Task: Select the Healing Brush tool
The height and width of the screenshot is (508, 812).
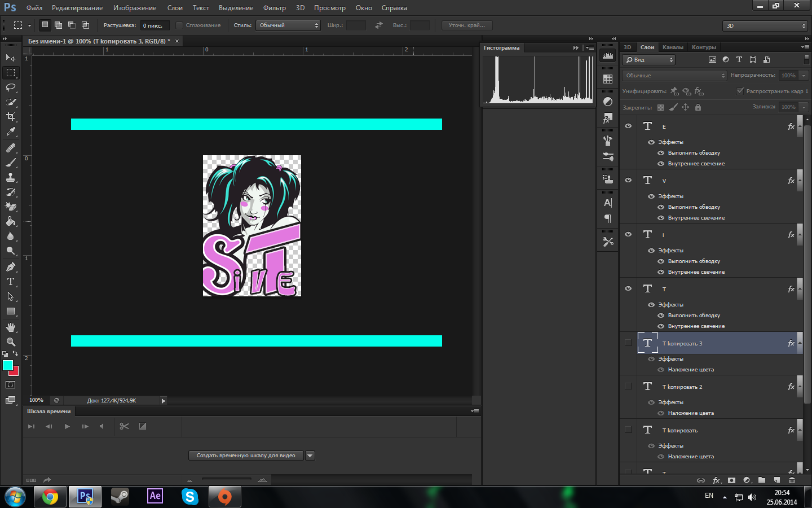Action: (x=11, y=147)
